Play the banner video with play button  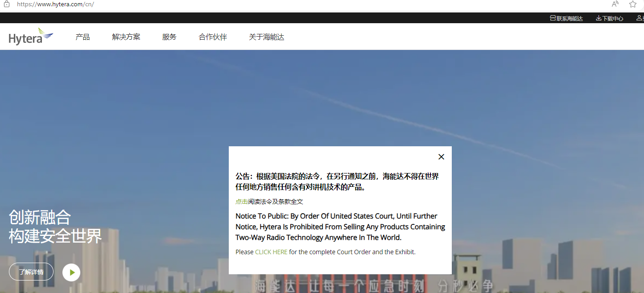71,272
